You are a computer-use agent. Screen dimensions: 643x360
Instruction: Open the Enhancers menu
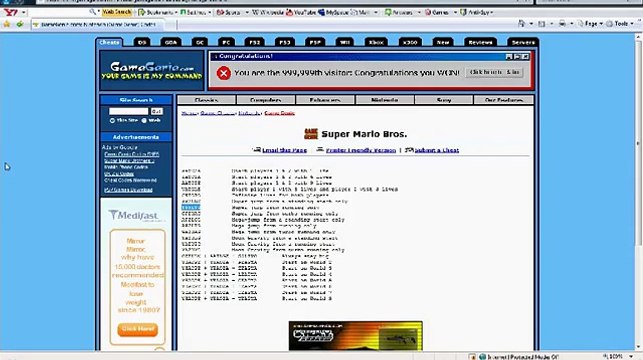[x=325, y=100]
